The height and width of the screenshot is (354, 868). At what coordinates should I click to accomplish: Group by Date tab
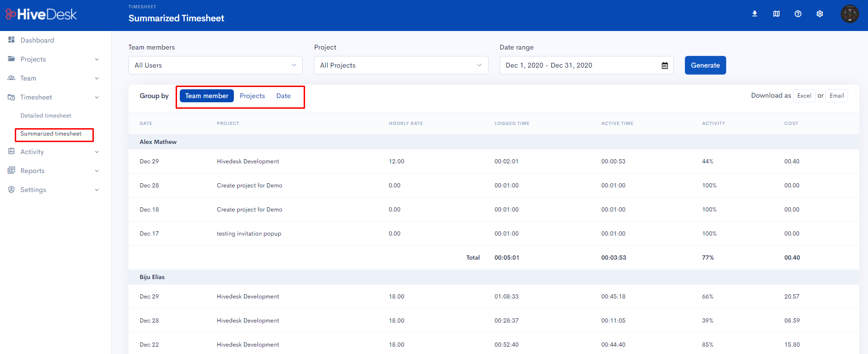tap(283, 96)
